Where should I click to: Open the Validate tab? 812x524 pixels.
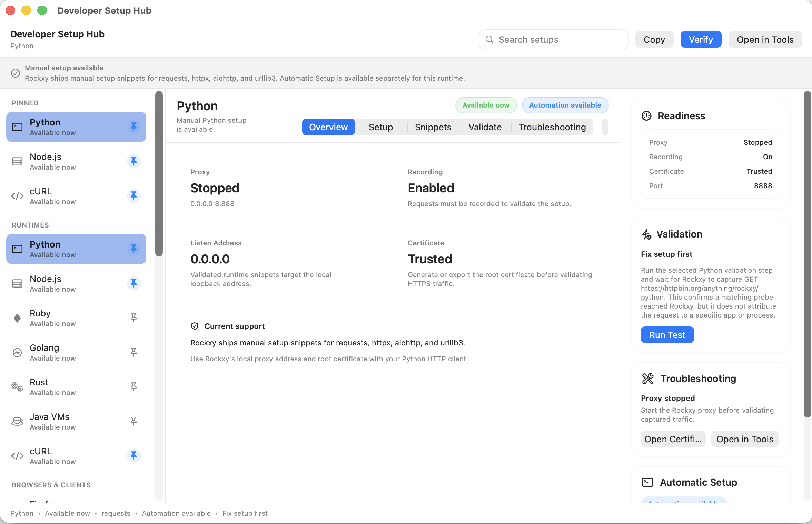click(484, 127)
